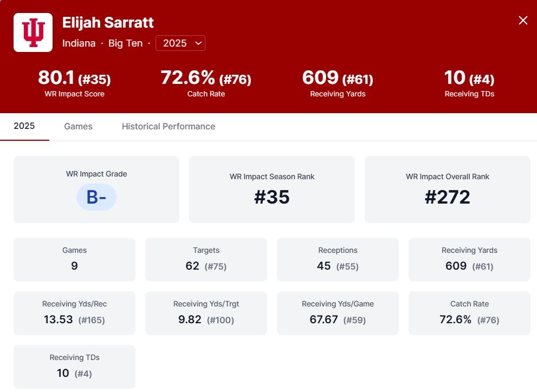
Task: Open the 2025 season dropdown
Action: pos(180,43)
